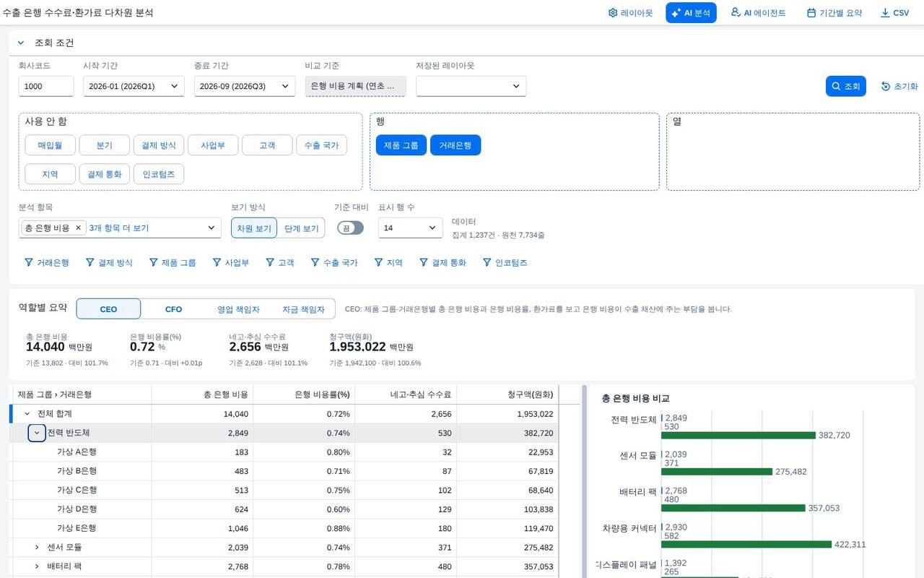The width and height of the screenshot is (924, 578).
Task: Collapse the 전체 합계 row
Action: point(27,414)
